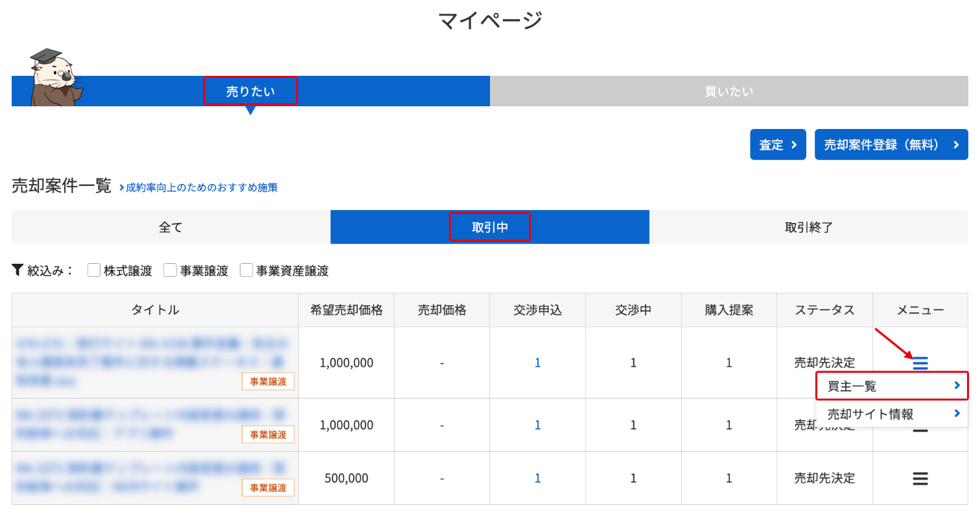980x512 pixels.
Task: Select the 取引中 tab
Action: (490, 227)
